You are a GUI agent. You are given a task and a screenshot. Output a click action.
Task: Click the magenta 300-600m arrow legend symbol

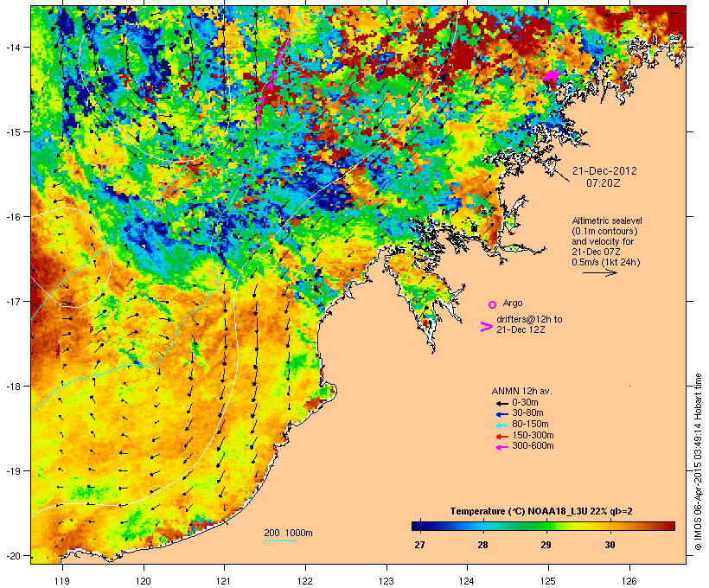[501, 447]
